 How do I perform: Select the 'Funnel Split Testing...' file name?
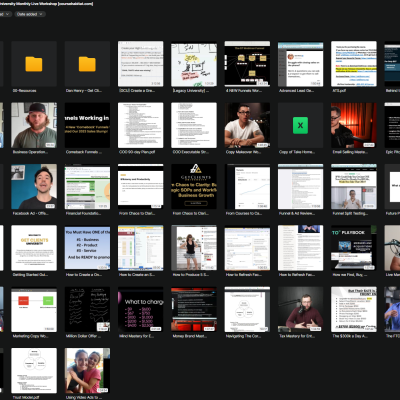[350, 213]
